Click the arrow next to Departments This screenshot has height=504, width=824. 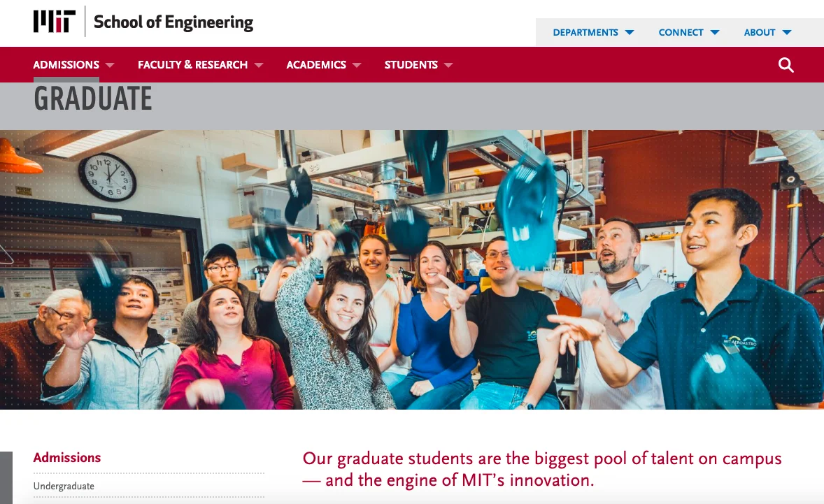630,32
